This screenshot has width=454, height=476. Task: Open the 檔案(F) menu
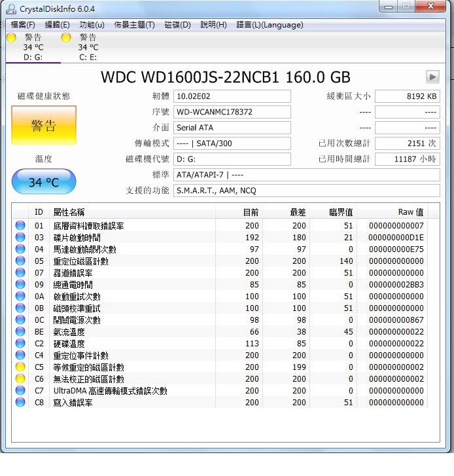click(23, 25)
